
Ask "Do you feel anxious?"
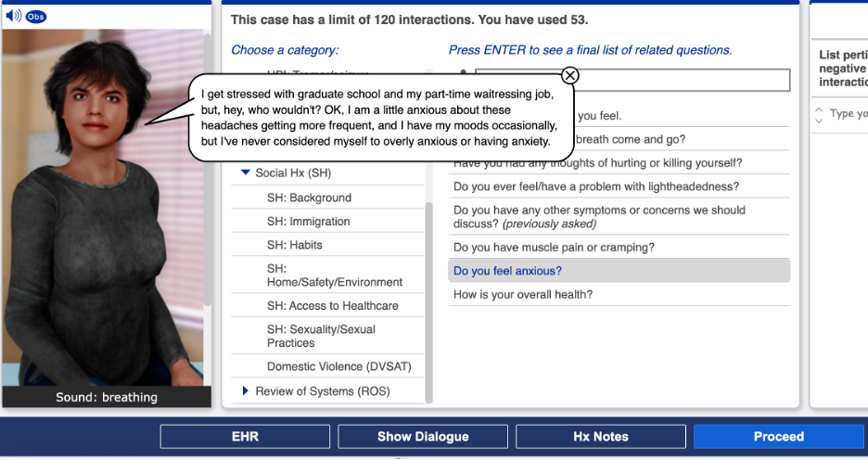coord(507,271)
